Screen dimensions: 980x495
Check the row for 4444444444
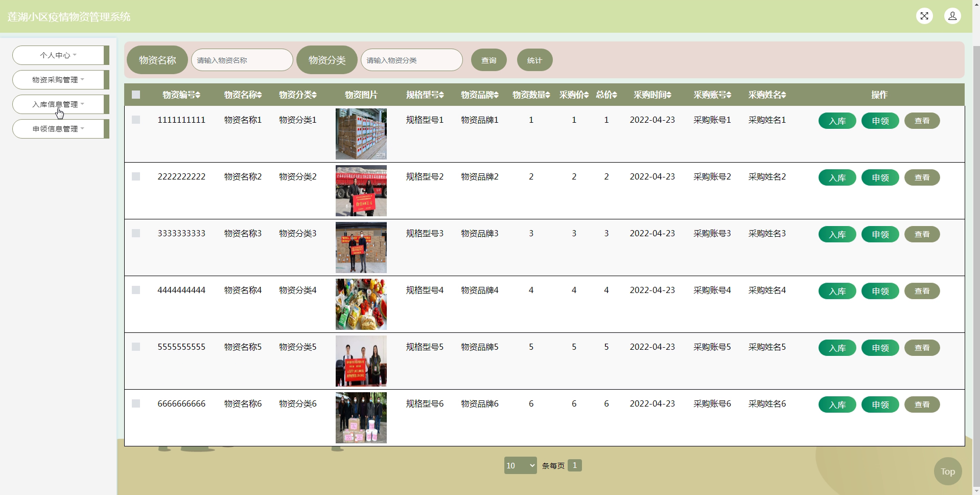136,290
